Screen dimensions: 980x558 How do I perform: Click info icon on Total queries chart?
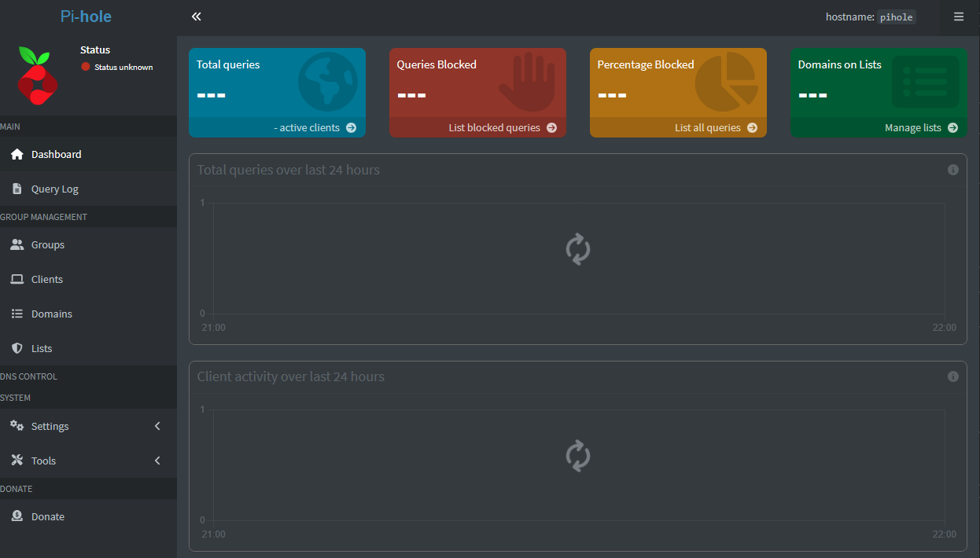(x=953, y=170)
